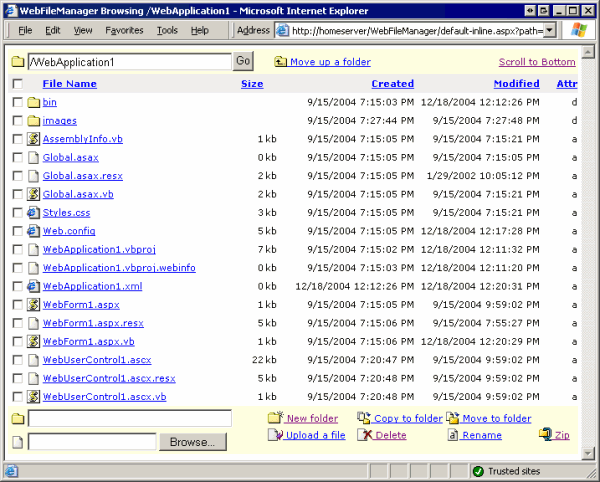Click the Move to folder icon
The height and width of the screenshot is (482, 600).
453,417
